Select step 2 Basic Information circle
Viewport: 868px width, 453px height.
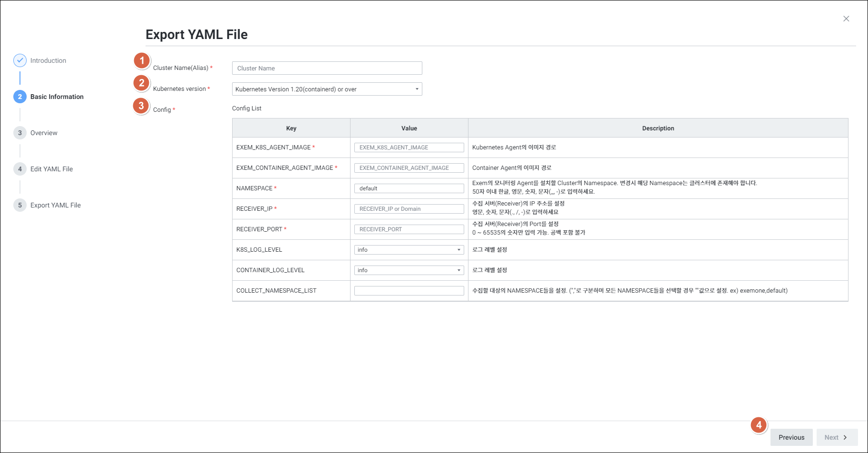click(x=20, y=97)
